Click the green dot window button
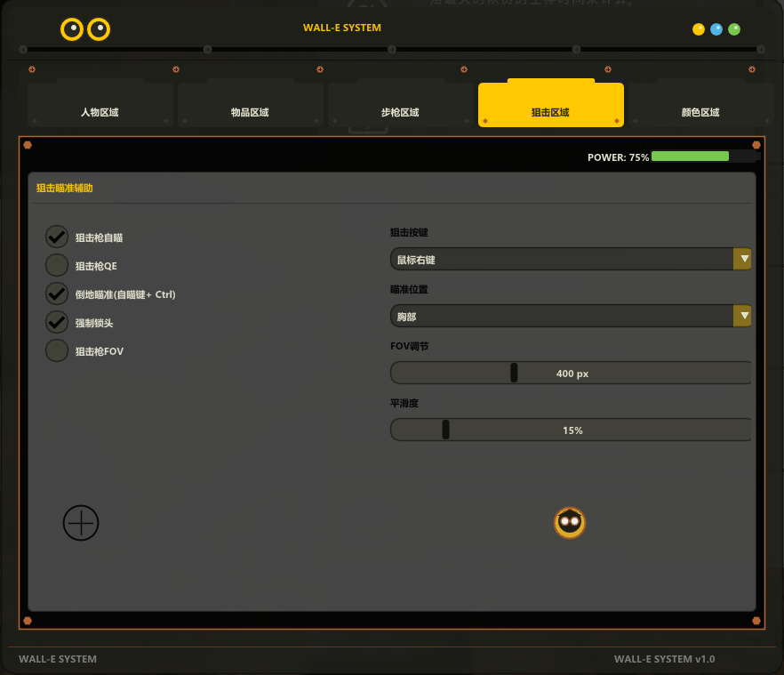Image resolution: width=784 pixels, height=675 pixels. [x=734, y=29]
